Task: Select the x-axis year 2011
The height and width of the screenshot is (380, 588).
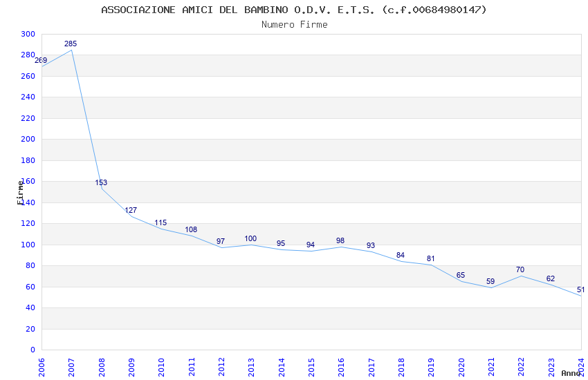Action: pos(192,368)
